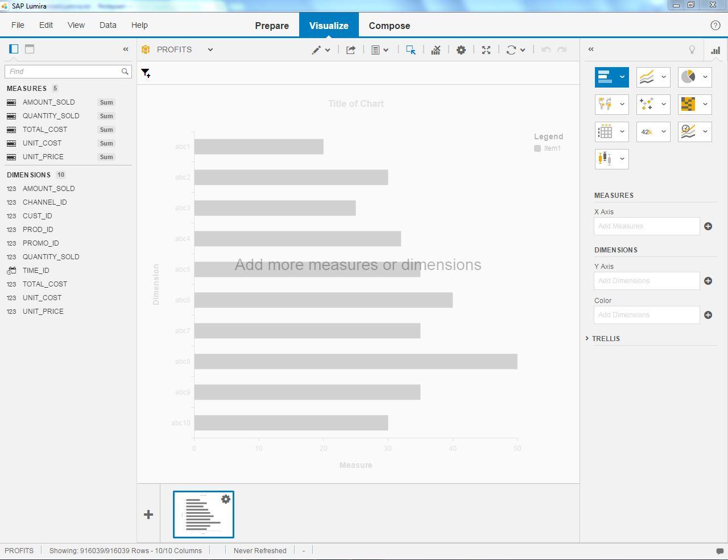Open the line chart variants dropdown arrow

pyautogui.click(x=664, y=77)
